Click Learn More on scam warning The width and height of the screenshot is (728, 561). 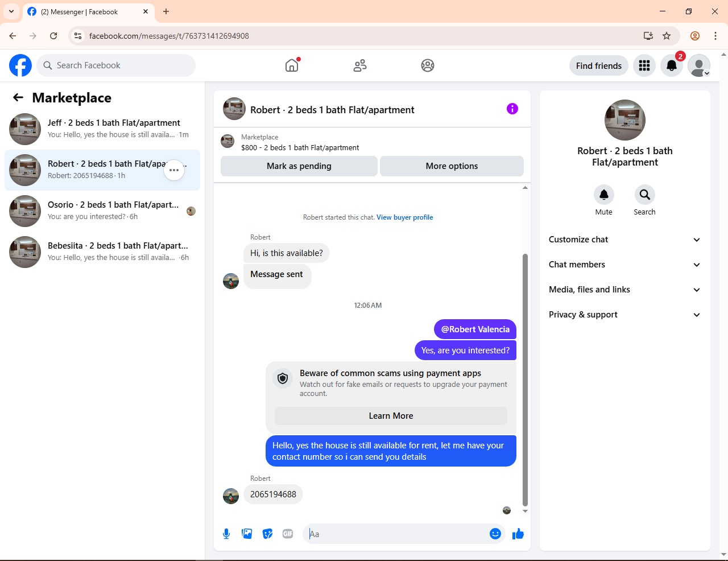(x=391, y=416)
